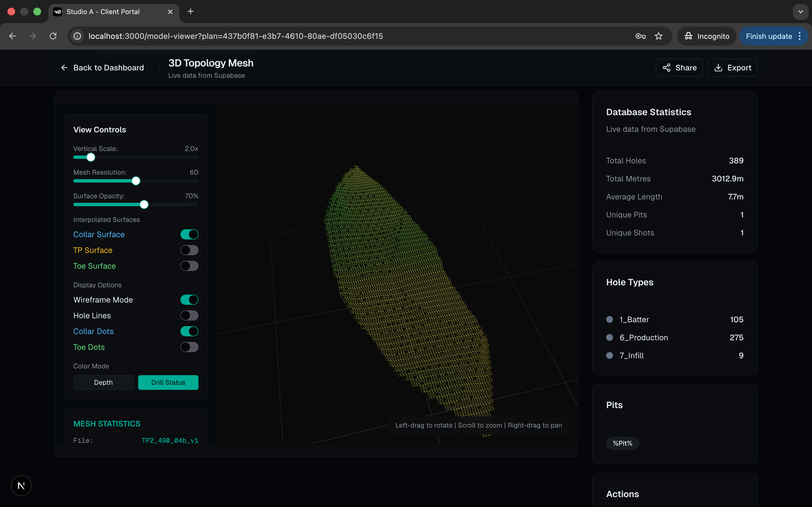Click the Mesh Resolution slider handle
Viewport: 812px width, 507px height.
click(x=136, y=181)
